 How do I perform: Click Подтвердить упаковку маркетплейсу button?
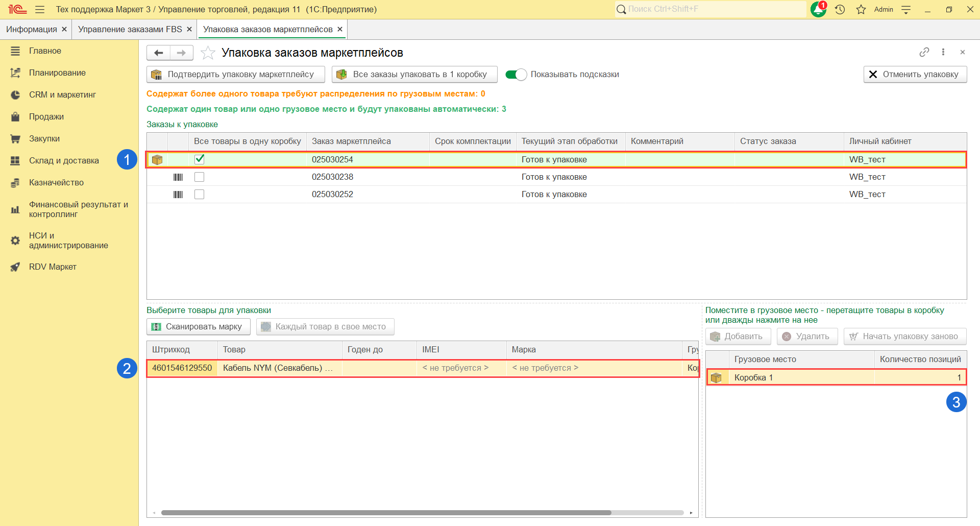235,75
